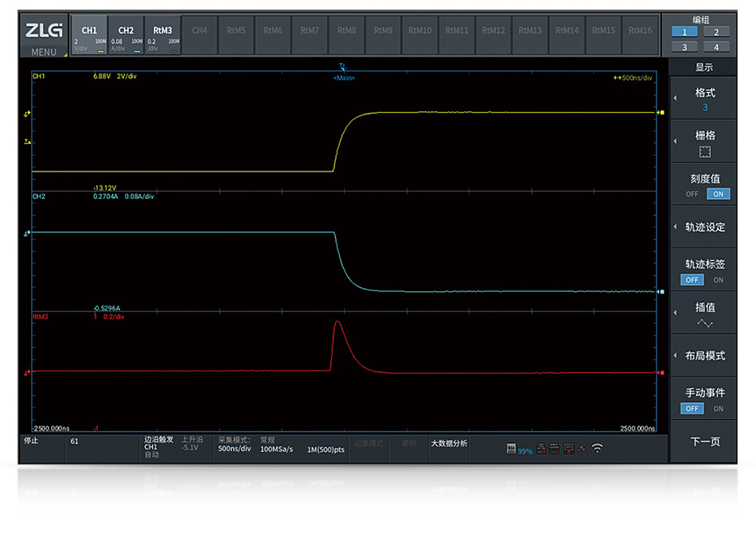Set 轨迹标签 trace label to OFF
Screen dimensions: 756x541
[x=692, y=280]
